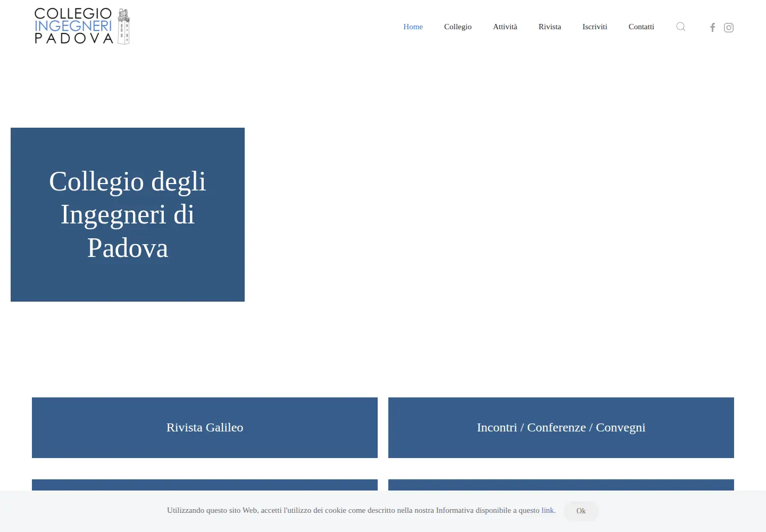The height and width of the screenshot is (532, 766).
Task: Open the Instagram profile icon
Action: point(729,28)
